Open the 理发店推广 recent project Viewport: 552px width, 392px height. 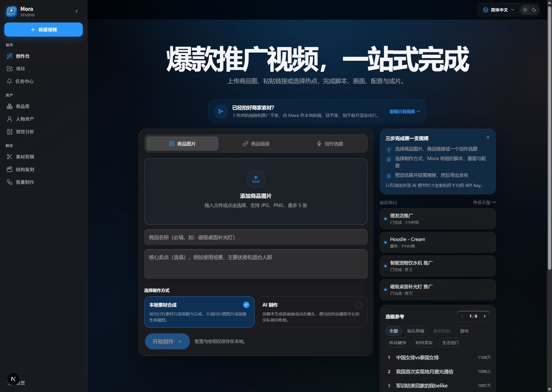pyautogui.click(x=438, y=219)
